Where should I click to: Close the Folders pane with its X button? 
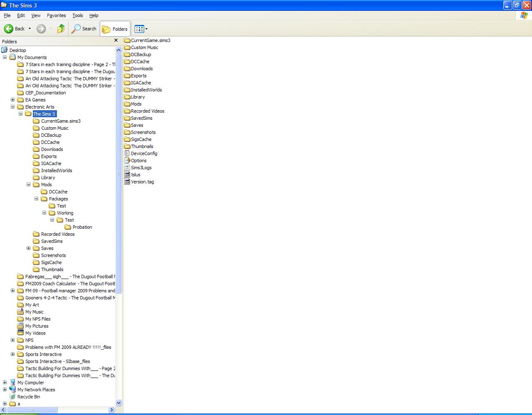click(x=116, y=41)
